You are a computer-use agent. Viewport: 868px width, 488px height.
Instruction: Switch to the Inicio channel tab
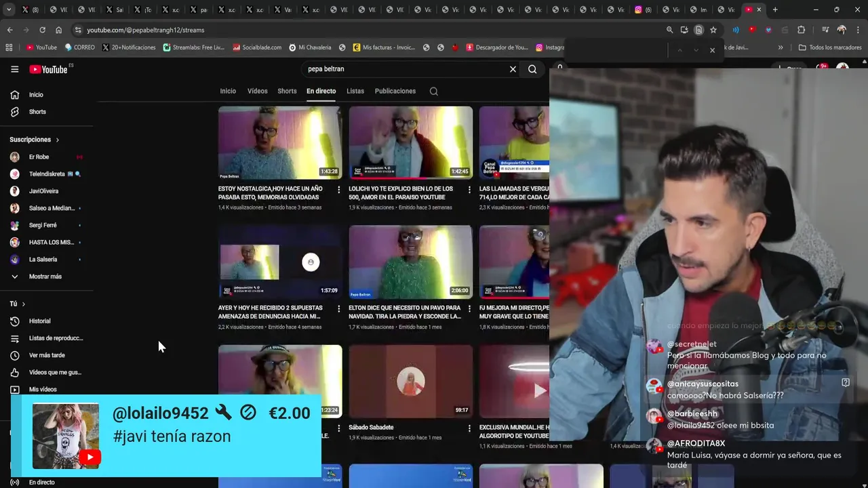[x=228, y=91]
